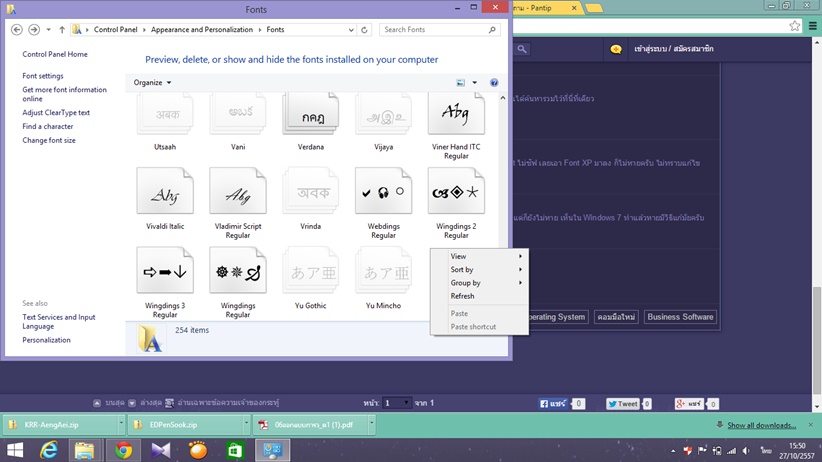Open the Sort by submenu
The height and width of the screenshot is (462, 822).
click(x=463, y=270)
